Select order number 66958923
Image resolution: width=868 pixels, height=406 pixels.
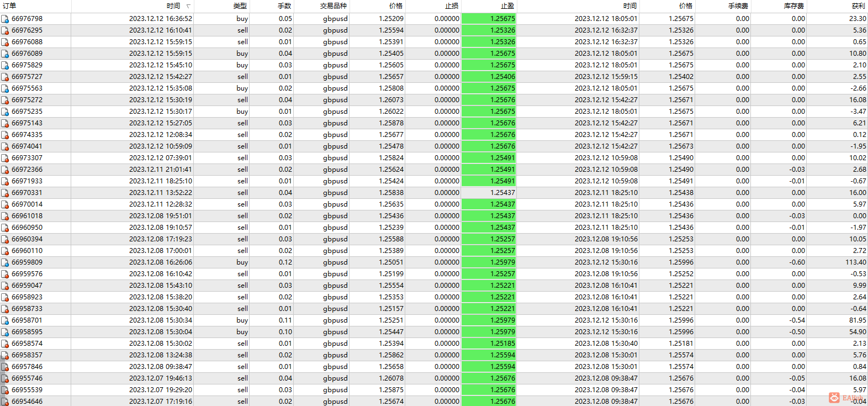(27, 297)
